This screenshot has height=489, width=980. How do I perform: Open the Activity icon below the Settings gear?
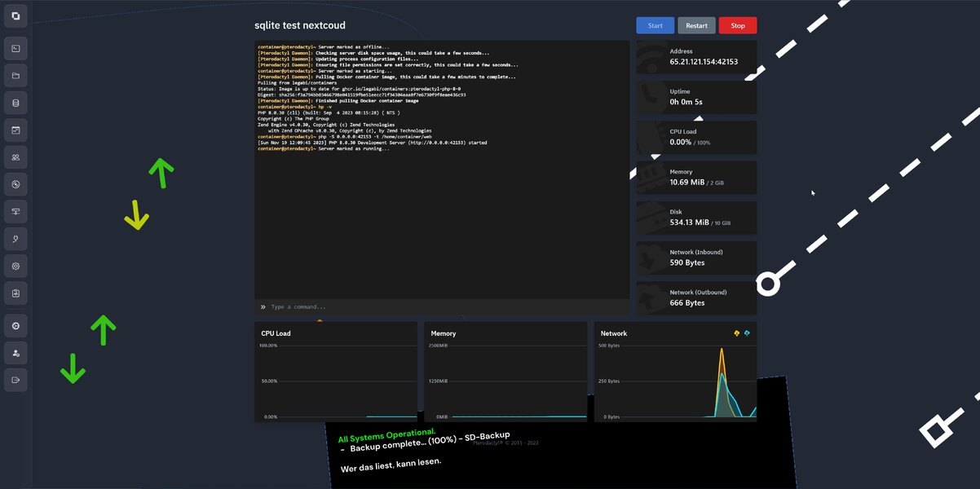(x=15, y=293)
